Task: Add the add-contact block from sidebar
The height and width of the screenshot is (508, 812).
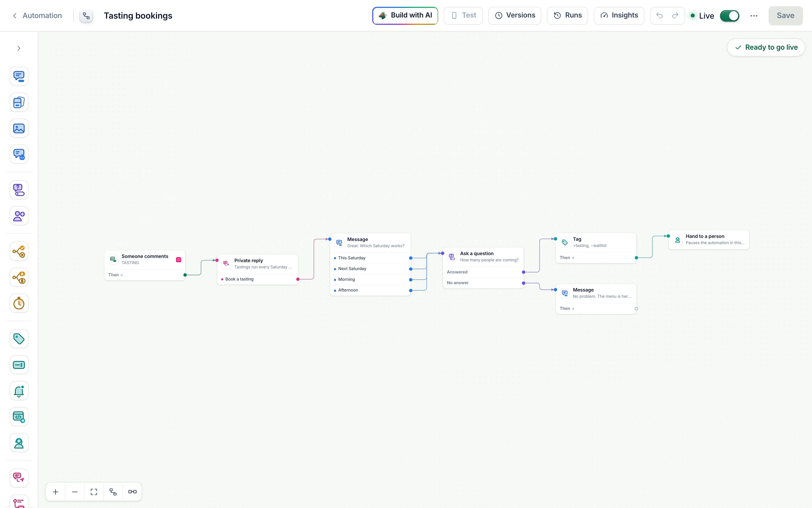Action: 19,216
